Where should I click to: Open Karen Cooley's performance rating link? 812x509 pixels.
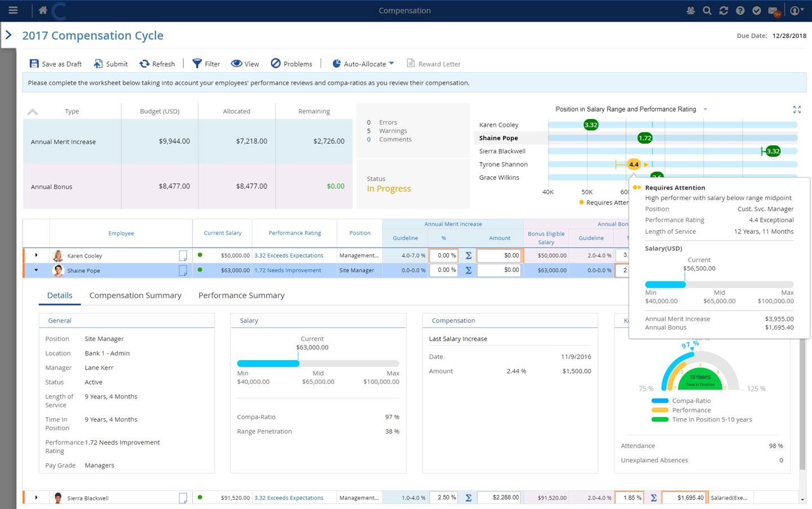click(x=289, y=255)
